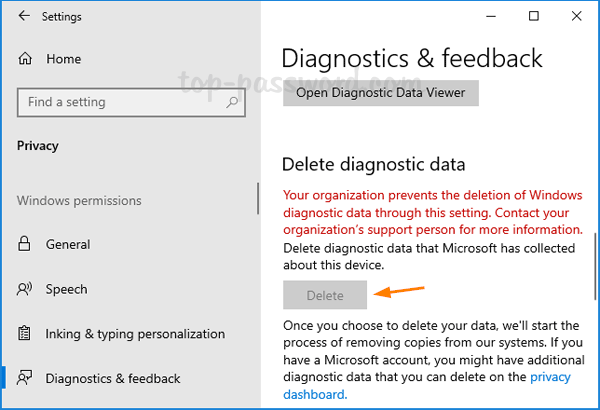
Task: Open Inking & typing personalization page
Action: [x=135, y=334]
